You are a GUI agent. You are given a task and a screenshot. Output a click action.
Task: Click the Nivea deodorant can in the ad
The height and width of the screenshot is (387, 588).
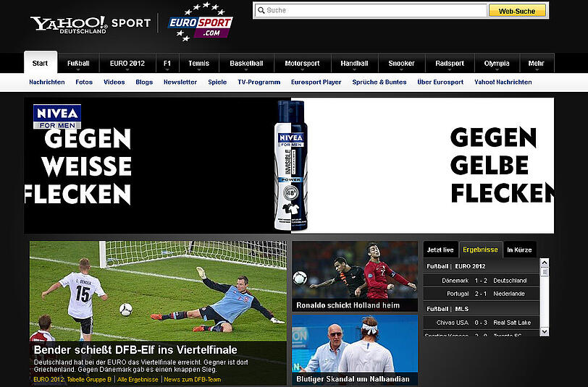[290, 165]
